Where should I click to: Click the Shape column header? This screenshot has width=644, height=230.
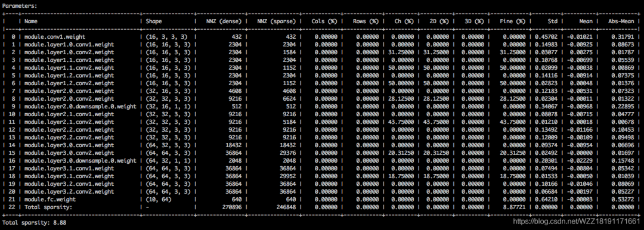154,21
